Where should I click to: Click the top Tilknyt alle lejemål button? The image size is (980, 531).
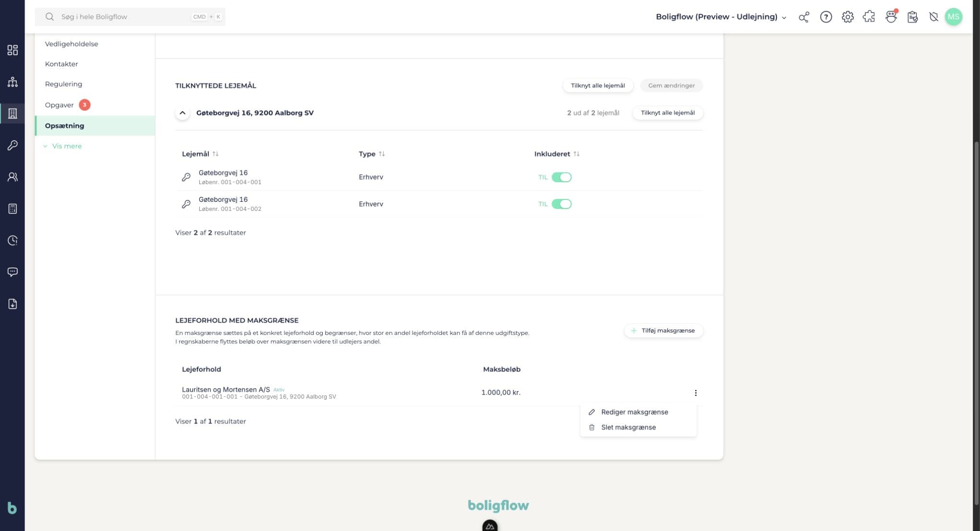(598, 86)
